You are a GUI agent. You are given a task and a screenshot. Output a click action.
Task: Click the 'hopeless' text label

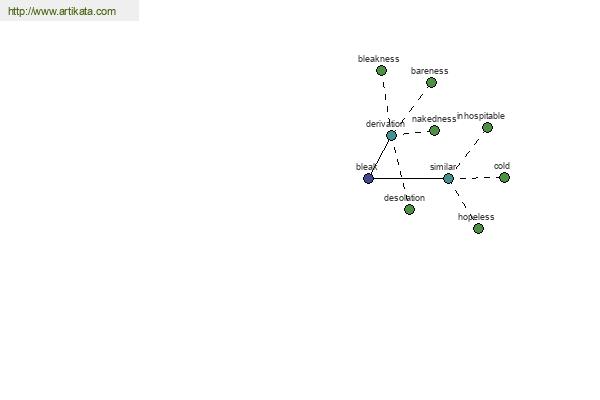(x=476, y=217)
